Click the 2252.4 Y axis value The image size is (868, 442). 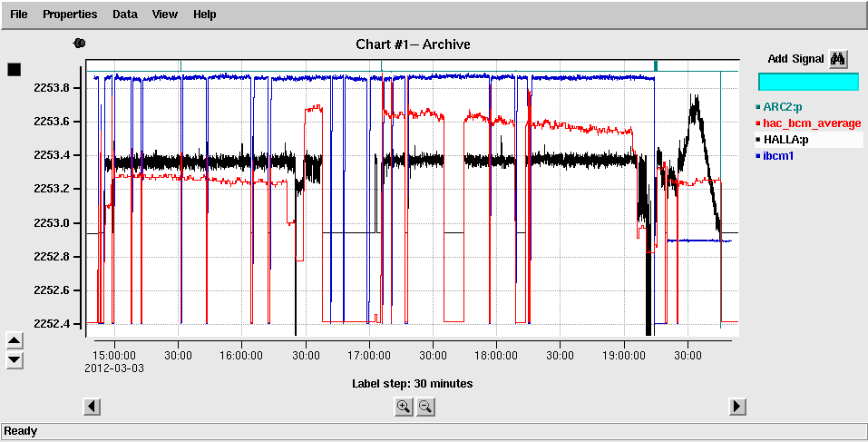coord(51,323)
